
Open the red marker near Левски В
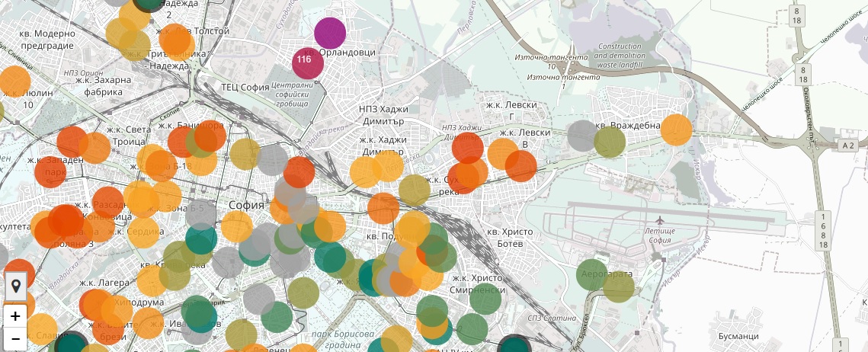468,148
